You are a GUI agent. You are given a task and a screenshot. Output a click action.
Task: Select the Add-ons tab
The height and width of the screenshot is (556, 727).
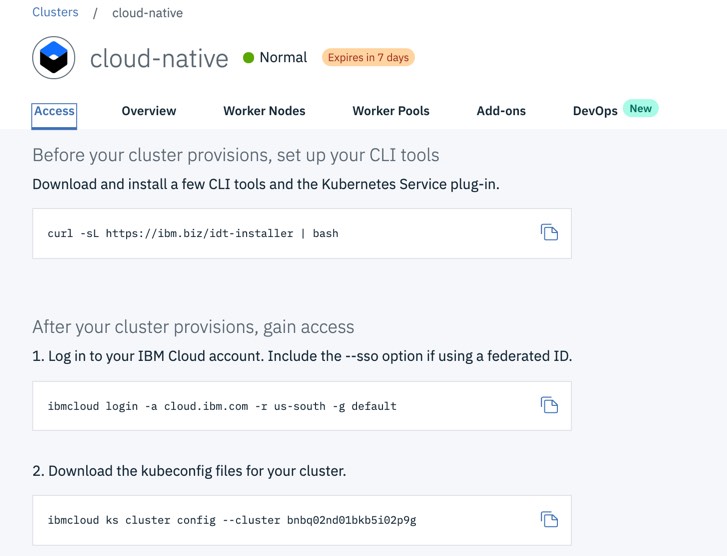[501, 111]
